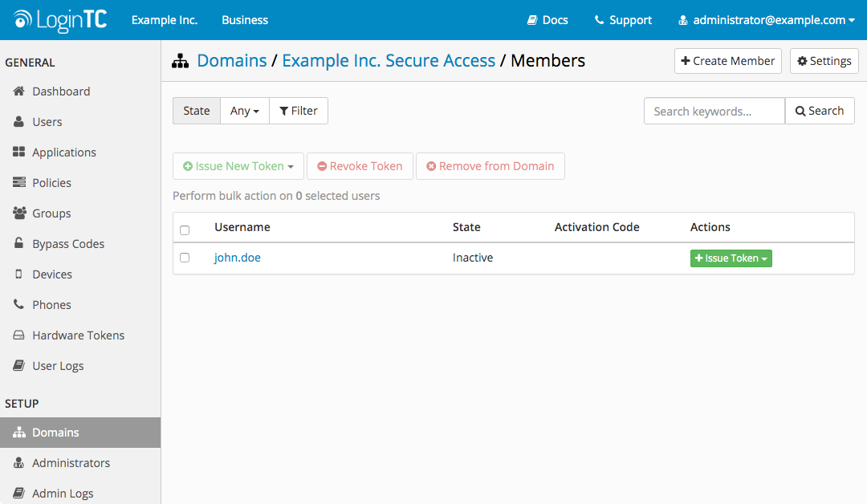
Task: Expand the bulk Issue New Token dropdown
Action: coord(238,166)
